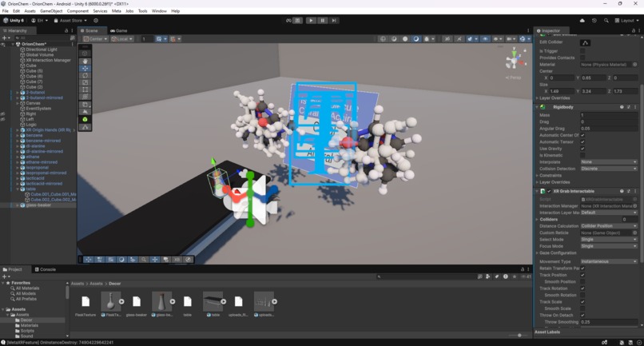This screenshot has height=346, width=644.
Task: Click the Pause button in the top toolbar
Action: [x=323, y=20]
